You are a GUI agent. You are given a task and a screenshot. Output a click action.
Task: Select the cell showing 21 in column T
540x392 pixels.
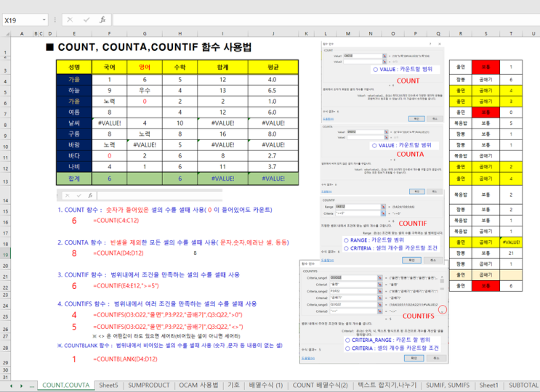[511, 253]
